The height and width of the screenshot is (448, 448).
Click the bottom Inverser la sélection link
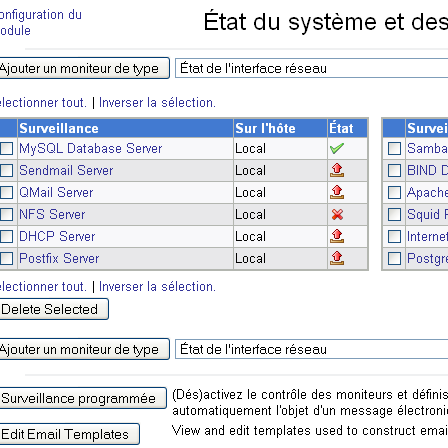(x=157, y=286)
